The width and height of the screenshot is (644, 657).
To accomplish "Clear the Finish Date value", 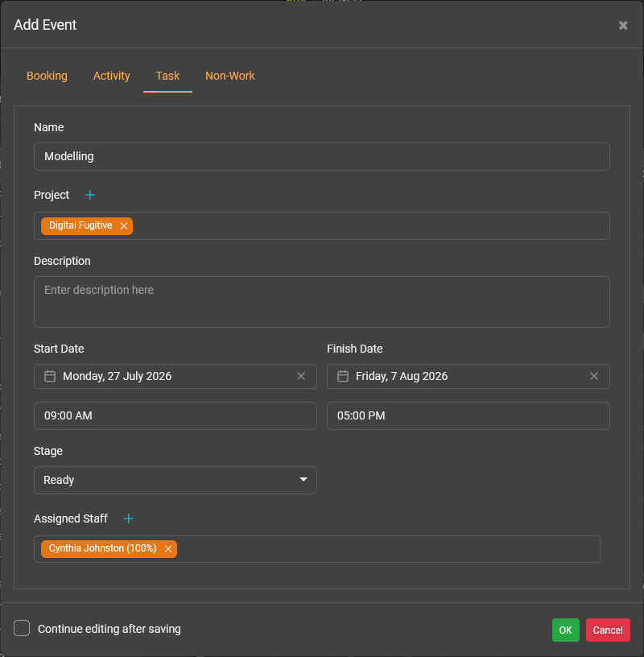I will pos(594,376).
